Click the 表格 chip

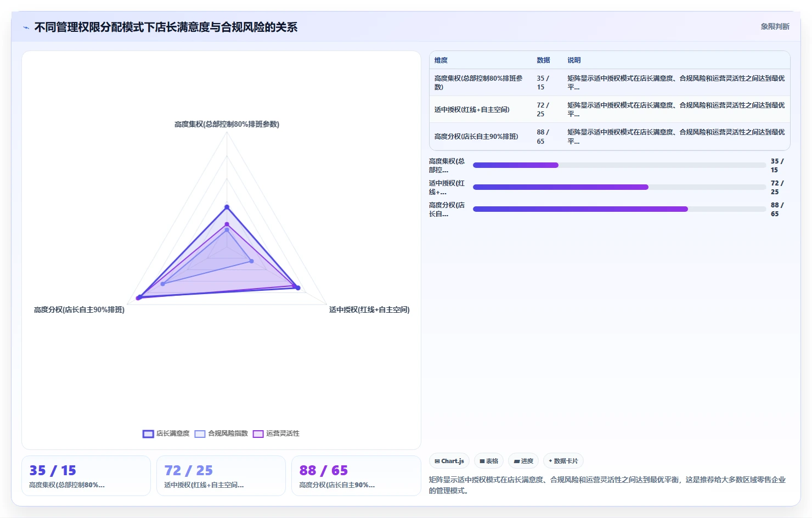click(x=489, y=461)
